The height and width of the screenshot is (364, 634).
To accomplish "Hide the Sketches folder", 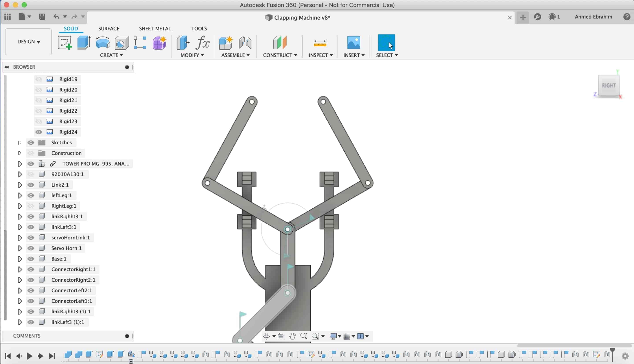I will tap(31, 143).
